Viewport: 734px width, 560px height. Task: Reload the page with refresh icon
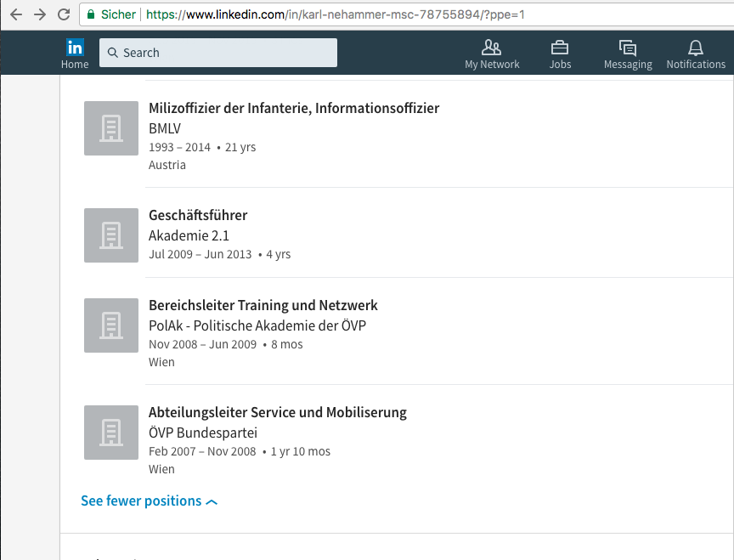64,14
